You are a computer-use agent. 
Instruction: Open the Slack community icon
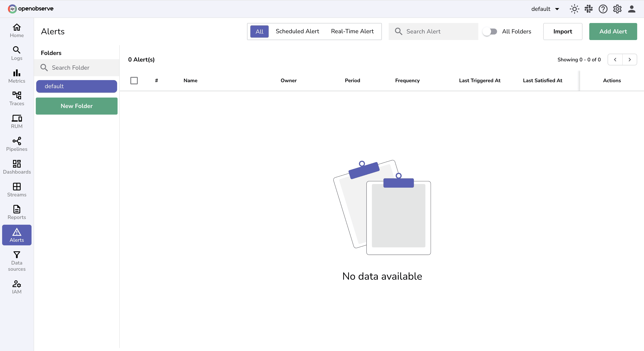[588, 9]
